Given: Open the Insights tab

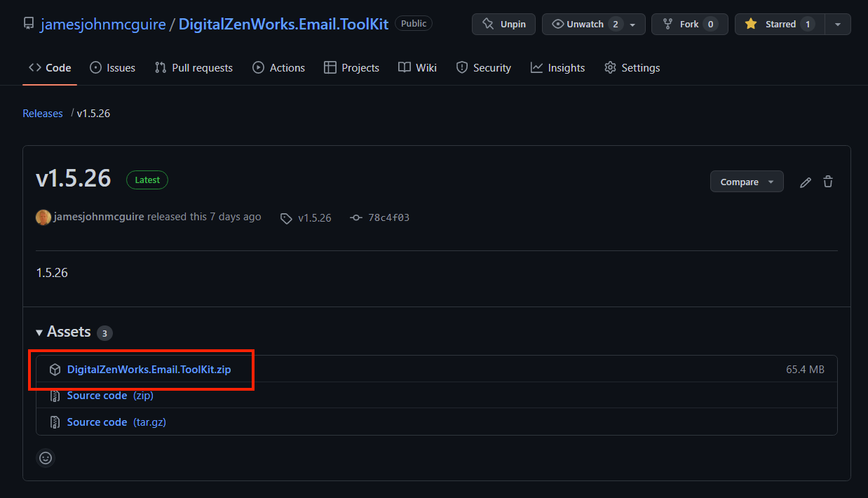Looking at the screenshot, I should point(557,67).
